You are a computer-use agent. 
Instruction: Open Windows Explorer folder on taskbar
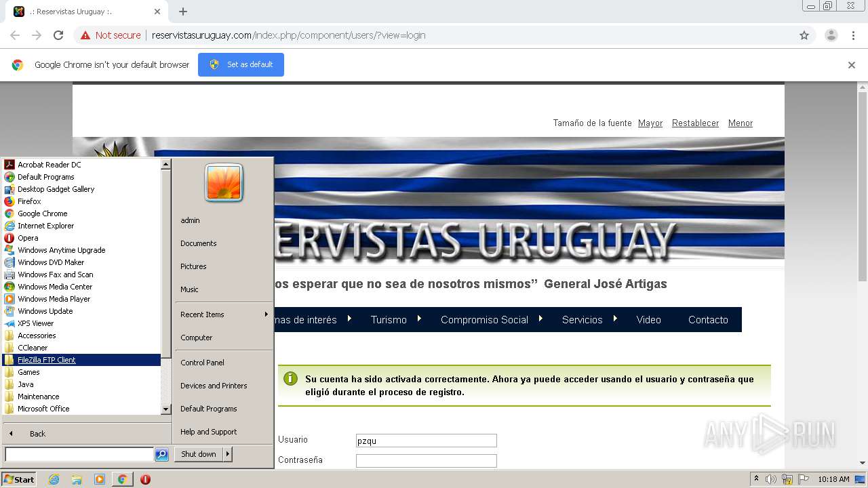pos(77,479)
